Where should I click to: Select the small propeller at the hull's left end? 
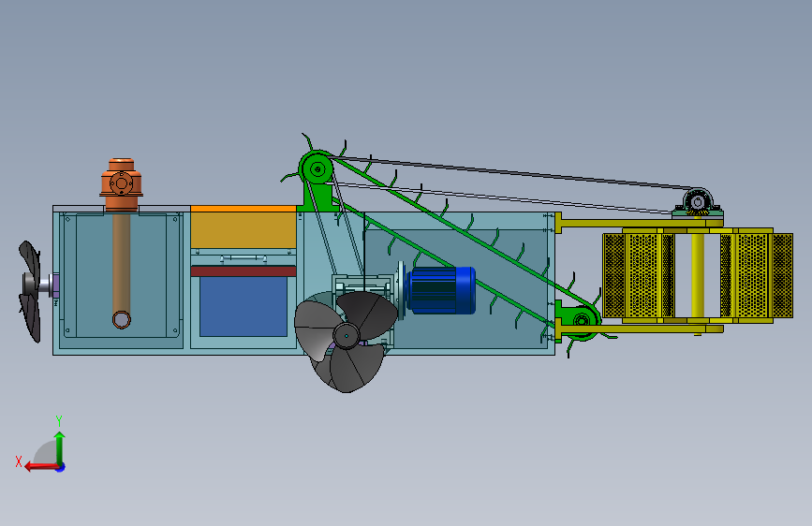click(x=30, y=291)
